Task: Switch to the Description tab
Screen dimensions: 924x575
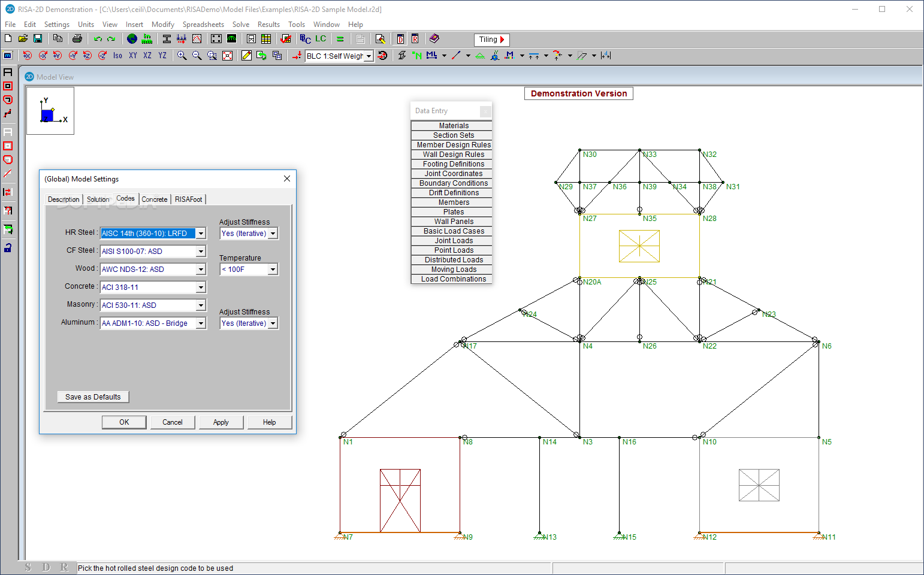Action: tap(64, 199)
